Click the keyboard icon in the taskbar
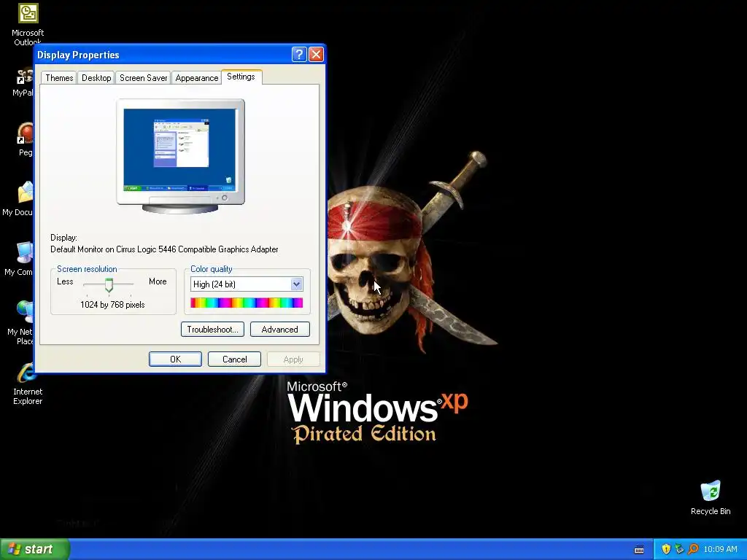Screen dimensions: 747x560 pyautogui.click(x=639, y=550)
